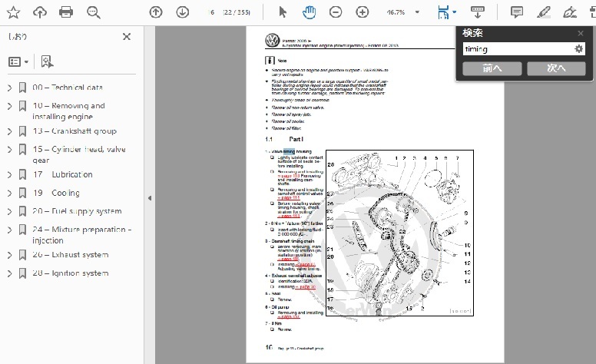
Task: Open bookmark 24 – Mixture preparation – injection
Action: pyautogui.click(x=82, y=235)
